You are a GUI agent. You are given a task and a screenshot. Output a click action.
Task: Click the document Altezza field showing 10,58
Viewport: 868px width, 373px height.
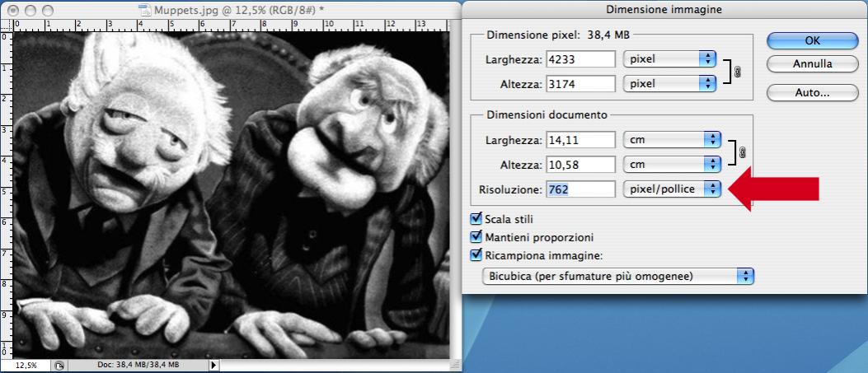(x=580, y=164)
